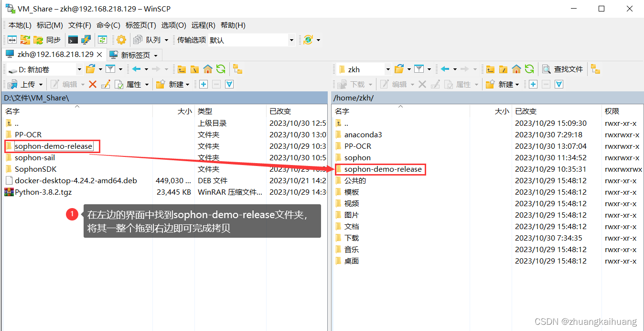This screenshot has width=644, height=331.
Task: Click the local panel red delete icon
Action: 93,84
